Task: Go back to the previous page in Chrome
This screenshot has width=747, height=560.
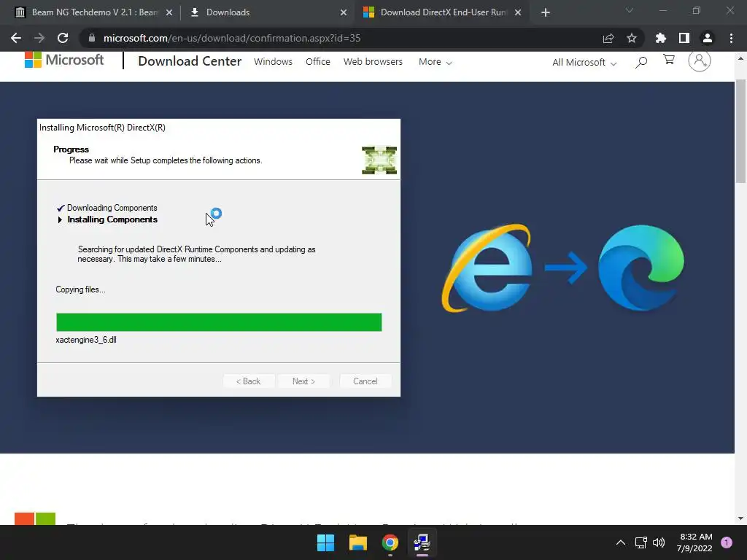Action: [x=16, y=38]
